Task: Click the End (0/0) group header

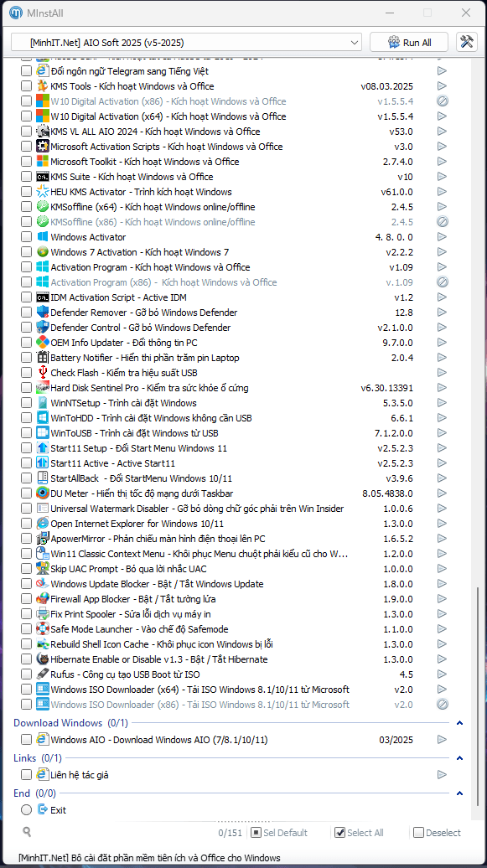Action: click(35, 793)
